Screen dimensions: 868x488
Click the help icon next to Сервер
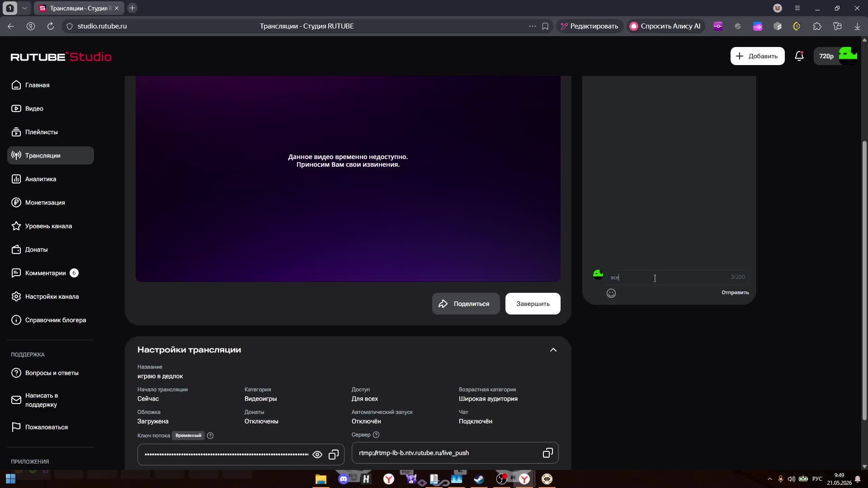(376, 435)
